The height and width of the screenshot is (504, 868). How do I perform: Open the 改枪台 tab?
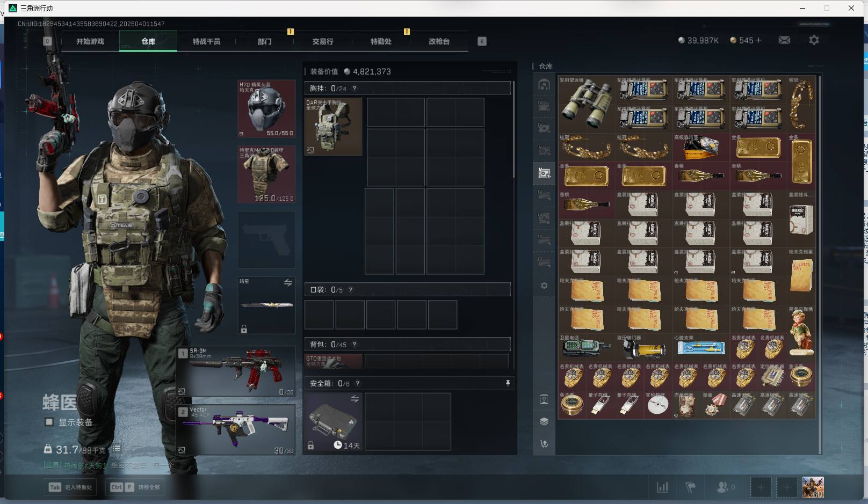pos(439,41)
